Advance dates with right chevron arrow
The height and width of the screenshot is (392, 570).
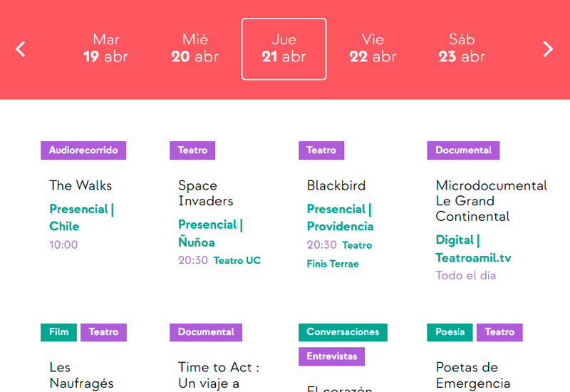pos(548,48)
